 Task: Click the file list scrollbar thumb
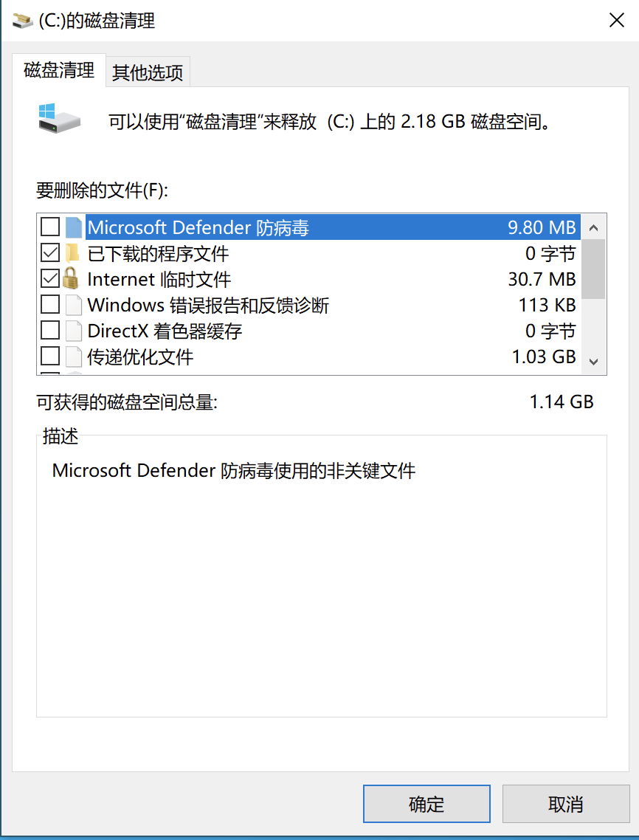click(x=593, y=269)
